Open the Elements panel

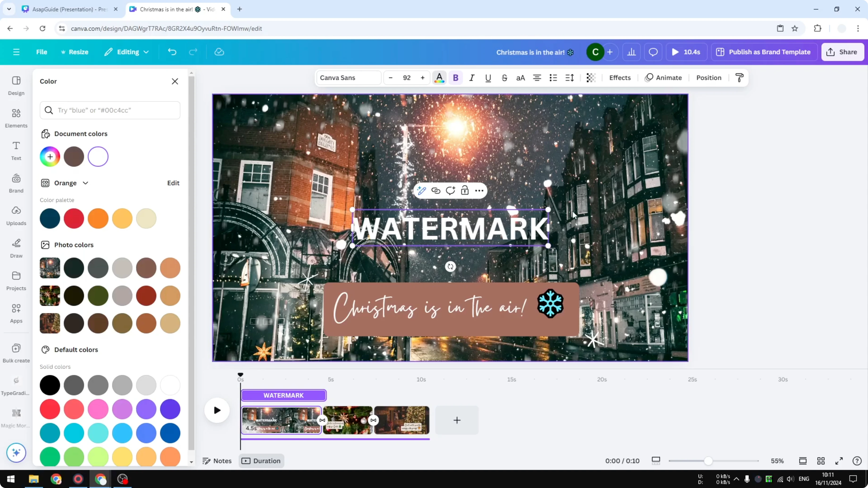point(16,118)
